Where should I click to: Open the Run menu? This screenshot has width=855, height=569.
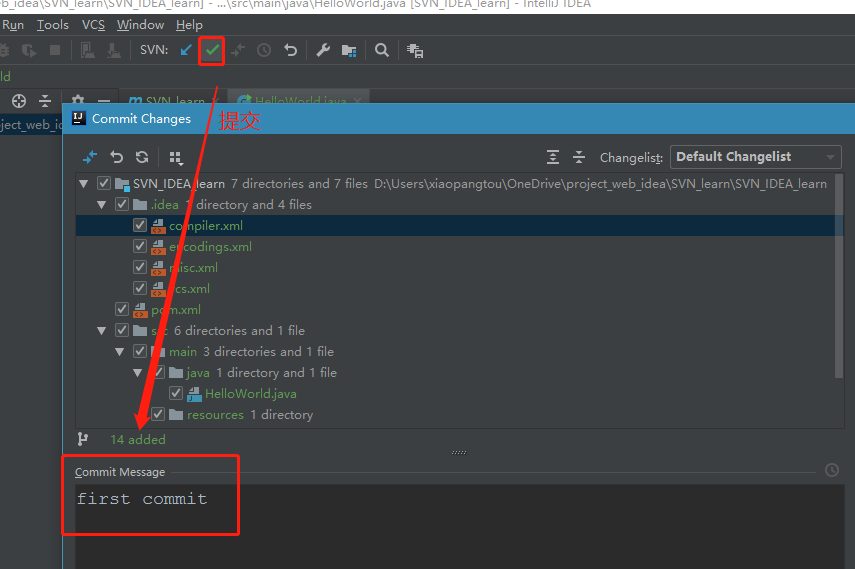(x=13, y=25)
